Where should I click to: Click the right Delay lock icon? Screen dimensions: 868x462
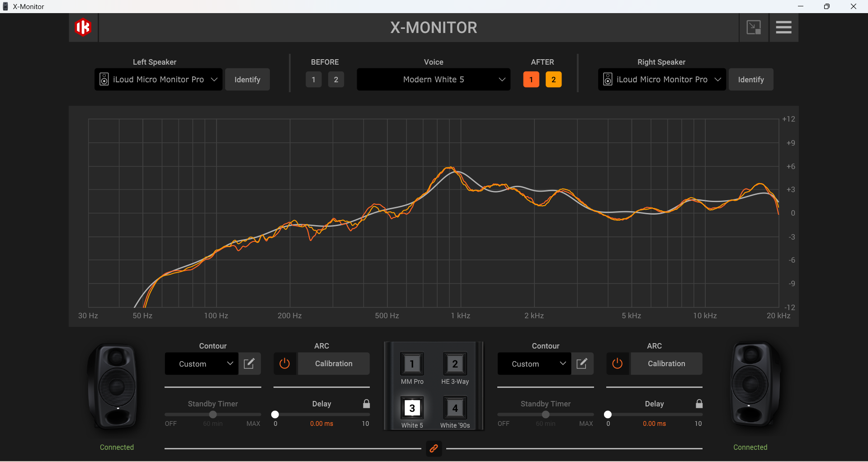(x=699, y=404)
